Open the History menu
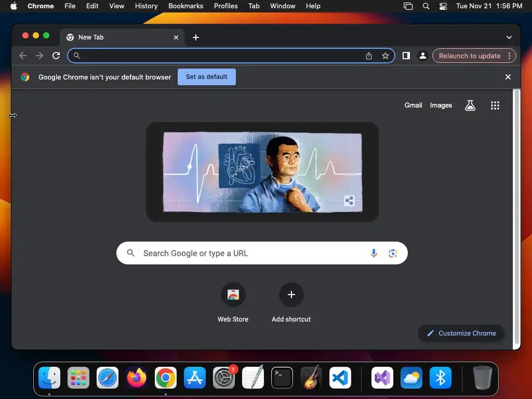532x399 pixels. [x=146, y=6]
